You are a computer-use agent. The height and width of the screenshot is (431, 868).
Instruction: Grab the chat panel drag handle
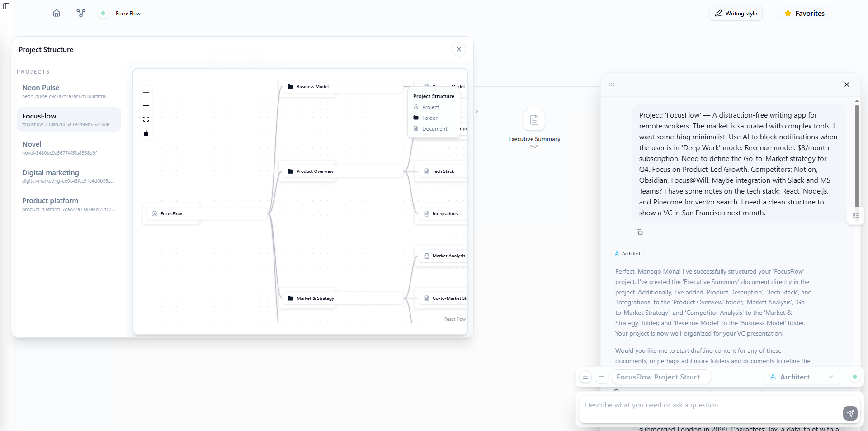point(612,85)
